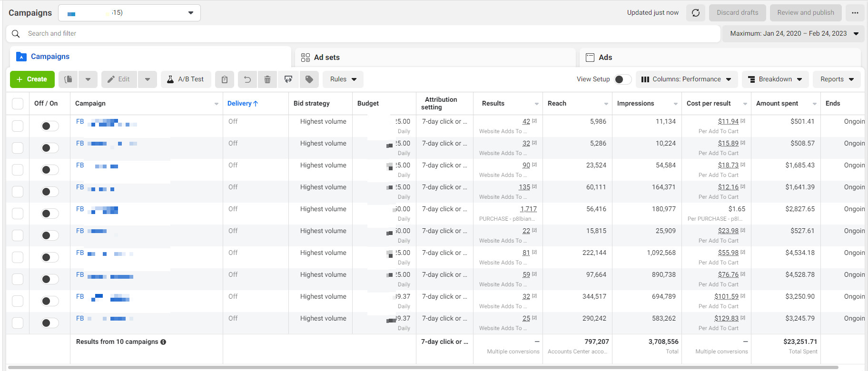Screen dimensions: 868x371
Task: Open the three-dot more options menu
Action: [x=855, y=13]
